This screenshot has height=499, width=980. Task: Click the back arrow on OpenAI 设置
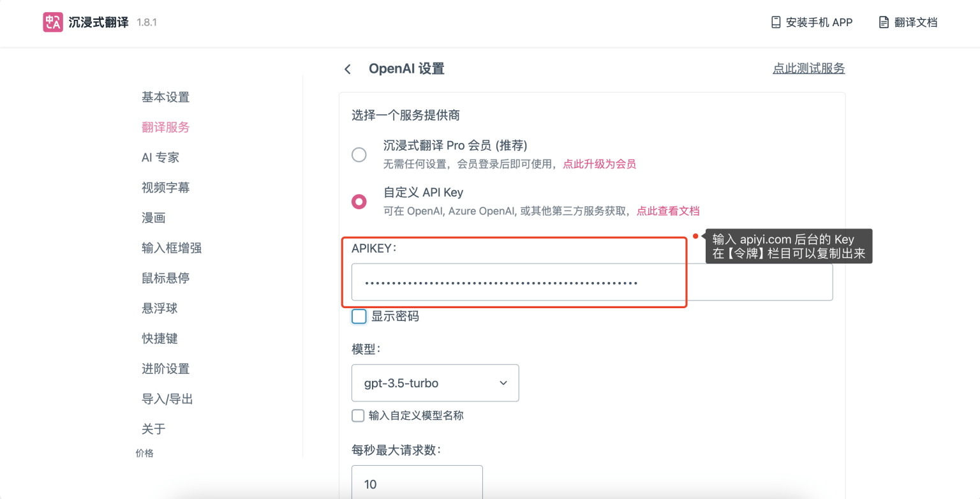click(x=348, y=68)
